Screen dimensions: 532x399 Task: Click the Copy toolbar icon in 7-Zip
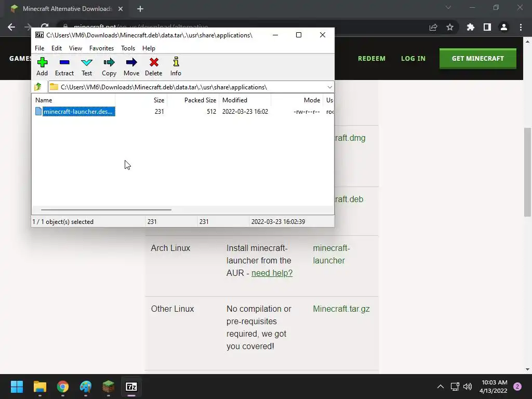click(109, 66)
